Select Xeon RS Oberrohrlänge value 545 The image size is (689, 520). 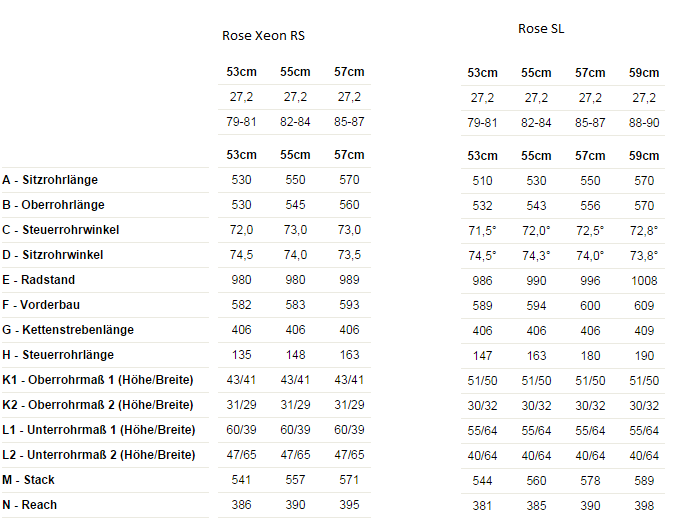[295, 205]
